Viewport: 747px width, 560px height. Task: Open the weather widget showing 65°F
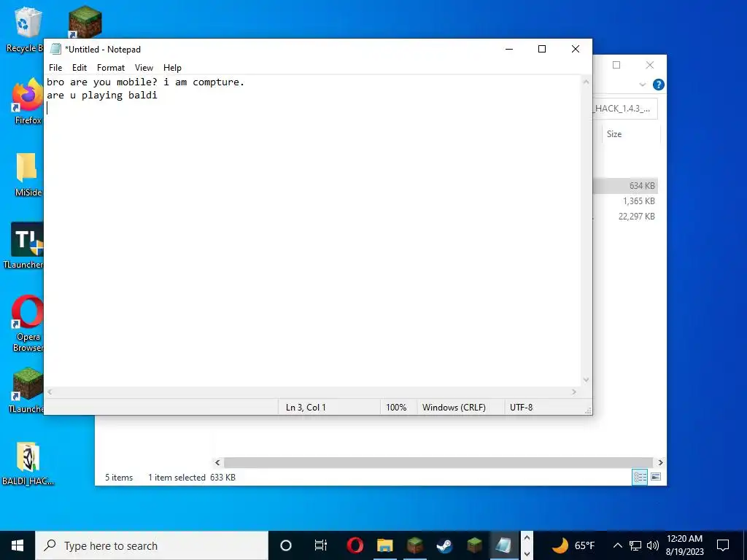click(x=573, y=545)
